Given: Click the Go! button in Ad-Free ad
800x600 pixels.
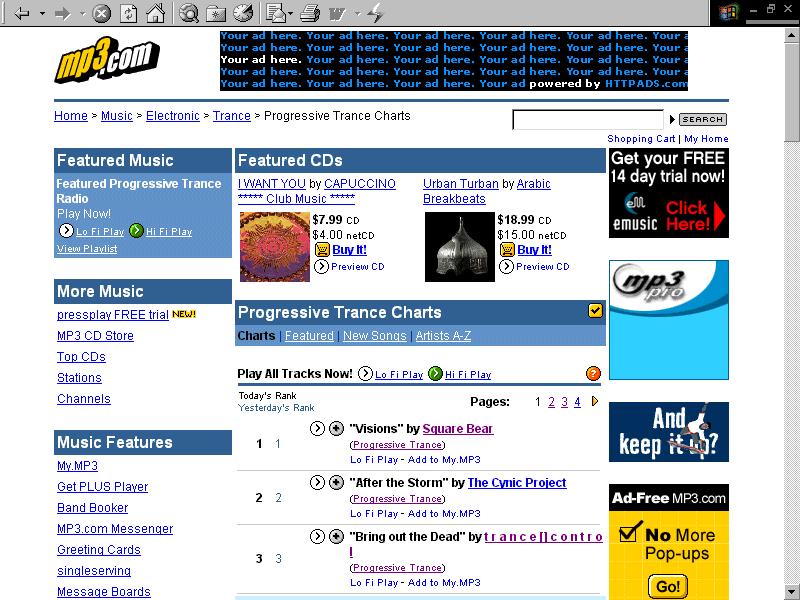Looking at the screenshot, I should click(668, 586).
